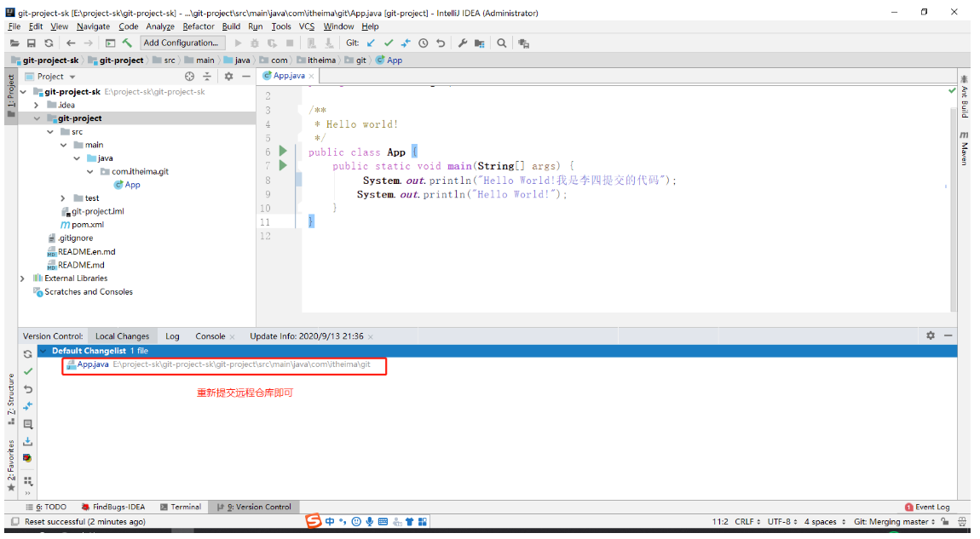Open Project Structure icon in toolbar
Image resolution: width=980 pixels, height=539 pixels.
click(x=480, y=43)
